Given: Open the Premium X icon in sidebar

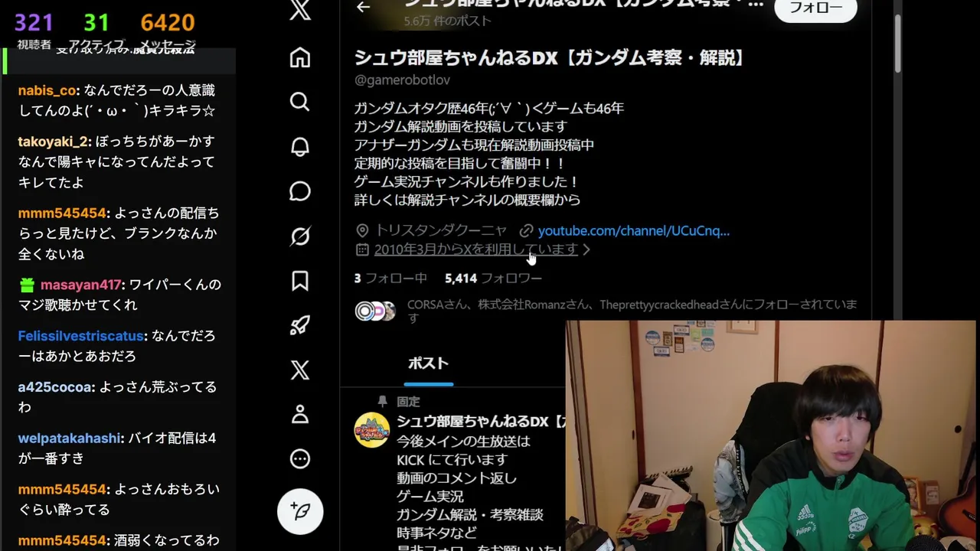Looking at the screenshot, I should (x=300, y=370).
